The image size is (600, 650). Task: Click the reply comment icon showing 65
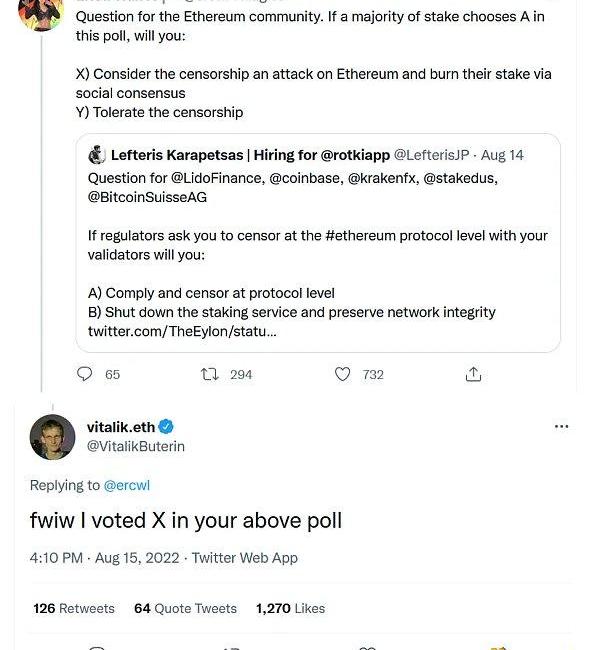[86, 374]
